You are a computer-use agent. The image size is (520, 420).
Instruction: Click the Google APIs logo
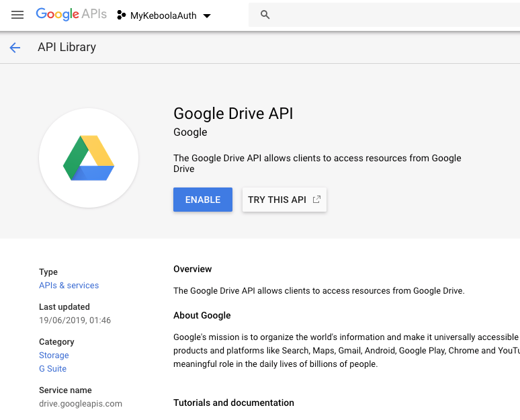[x=71, y=14]
